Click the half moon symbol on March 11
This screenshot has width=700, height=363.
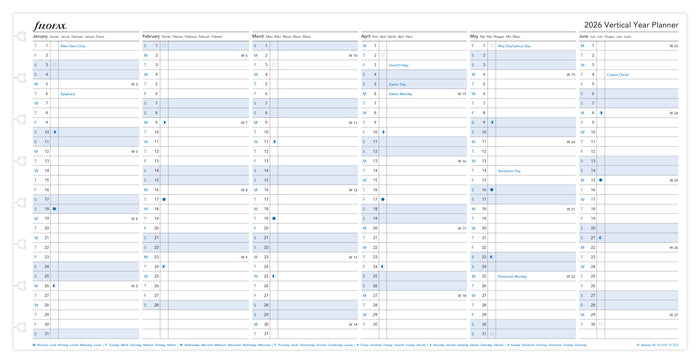(274, 142)
